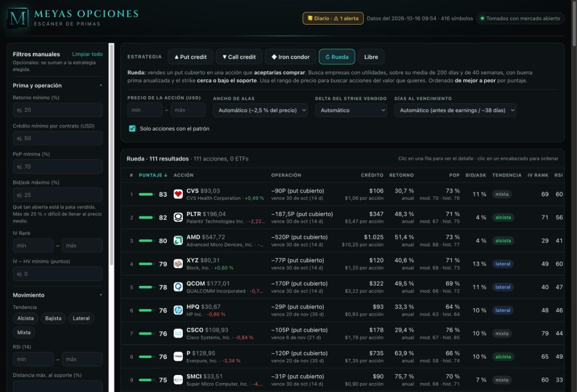Open the Ancho de alas dropdown
Screen dimensions: 577x392
click(x=260, y=110)
